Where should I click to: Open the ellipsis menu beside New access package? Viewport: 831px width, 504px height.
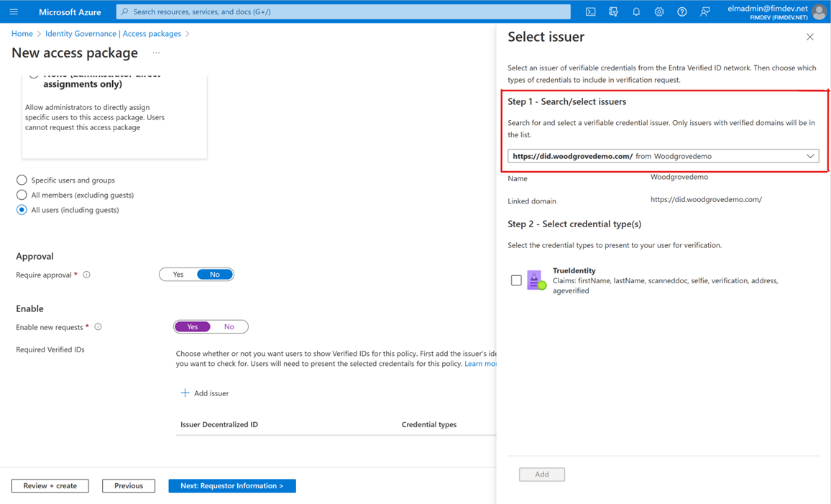pyautogui.click(x=156, y=53)
